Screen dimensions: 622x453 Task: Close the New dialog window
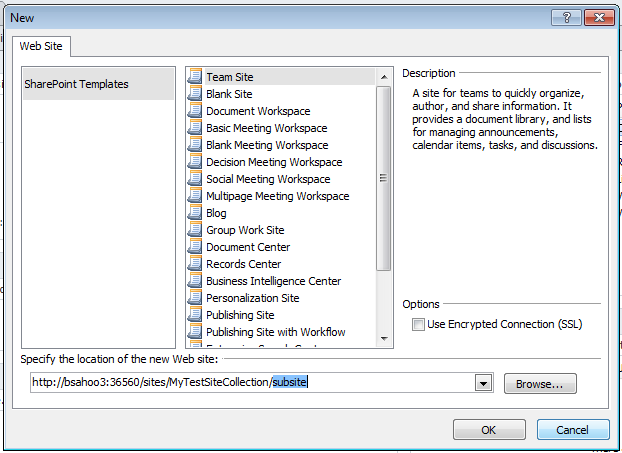(x=599, y=17)
